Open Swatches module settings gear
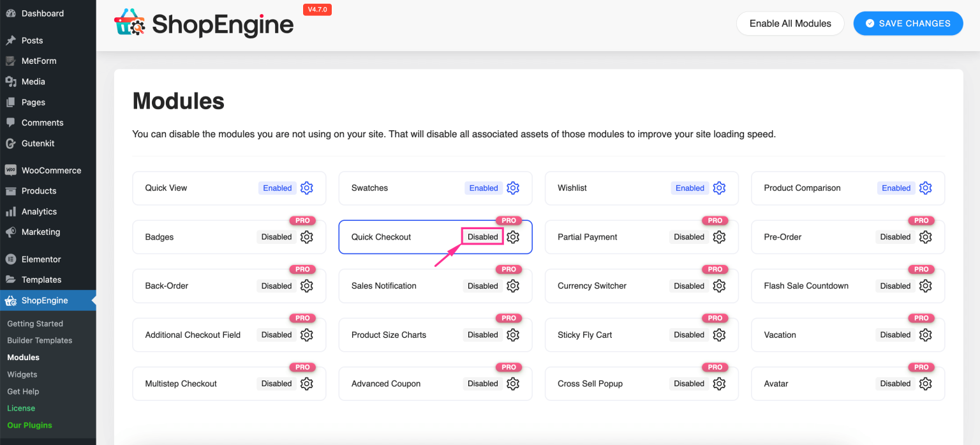 (x=513, y=188)
